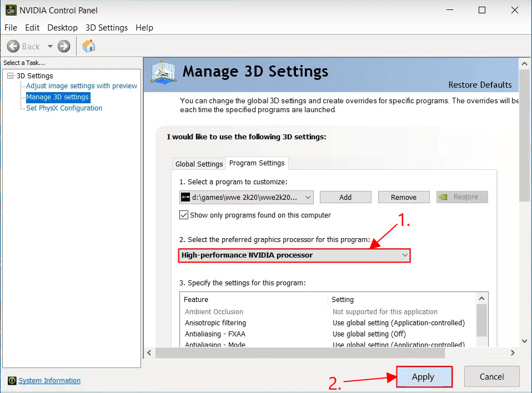Screen dimensions: 532x393
Task: Click the Use global setting (Off) value
Action: [x=369, y=334]
